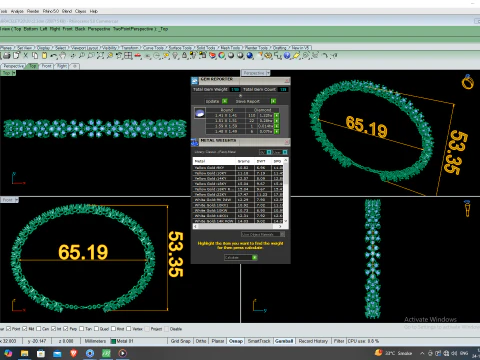The width and height of the screenshot is (480, 360).
Task: Click metal table vertical scrollbar
Action: (286, 191)
